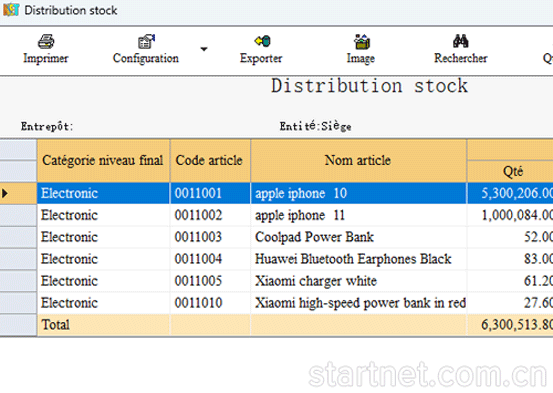The image size is (553, 393).
Task: Click the row selector for row 0011005
Action: 18,281
